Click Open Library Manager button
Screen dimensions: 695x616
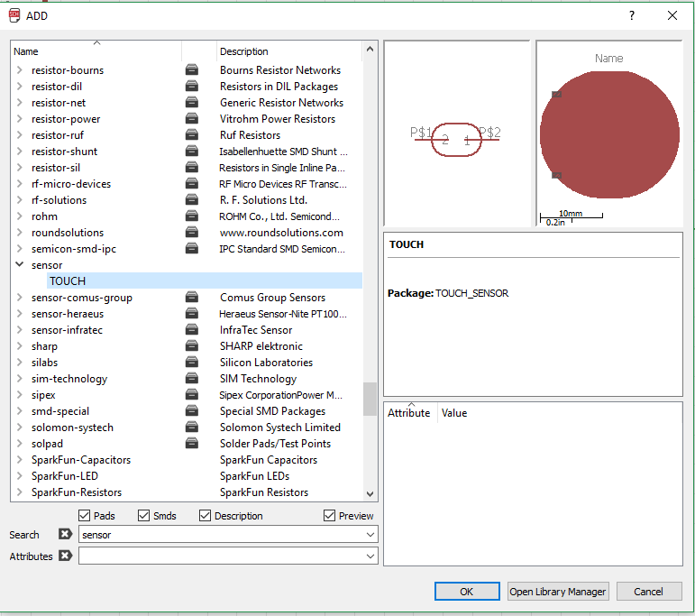558,592
